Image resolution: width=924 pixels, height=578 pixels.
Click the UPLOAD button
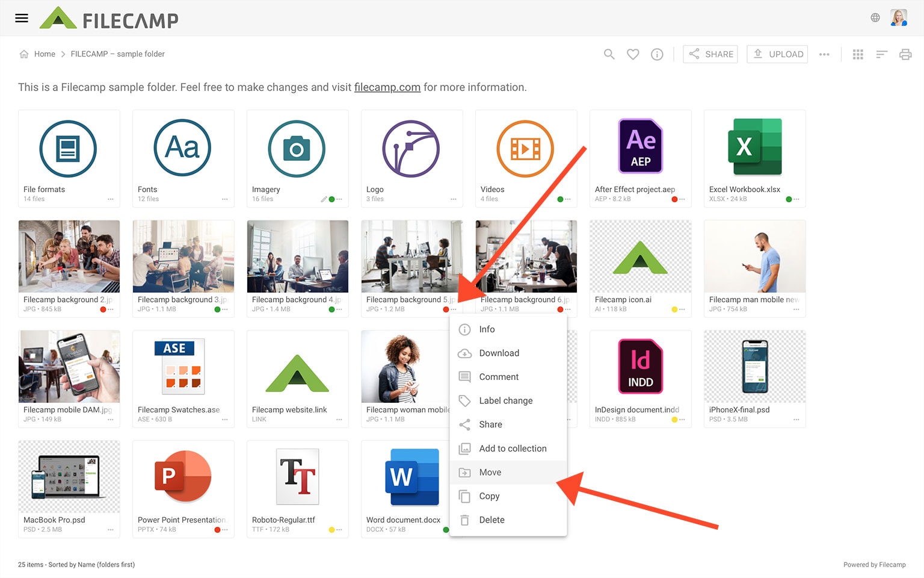click(777, 54)
